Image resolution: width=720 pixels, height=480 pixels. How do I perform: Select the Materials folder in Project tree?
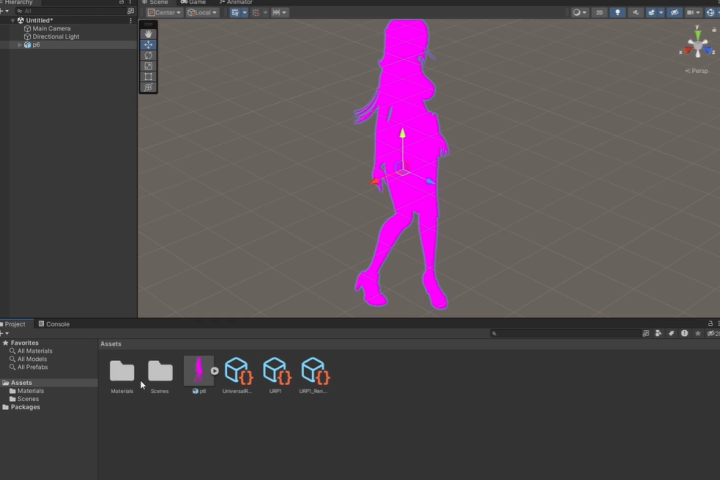30,391
